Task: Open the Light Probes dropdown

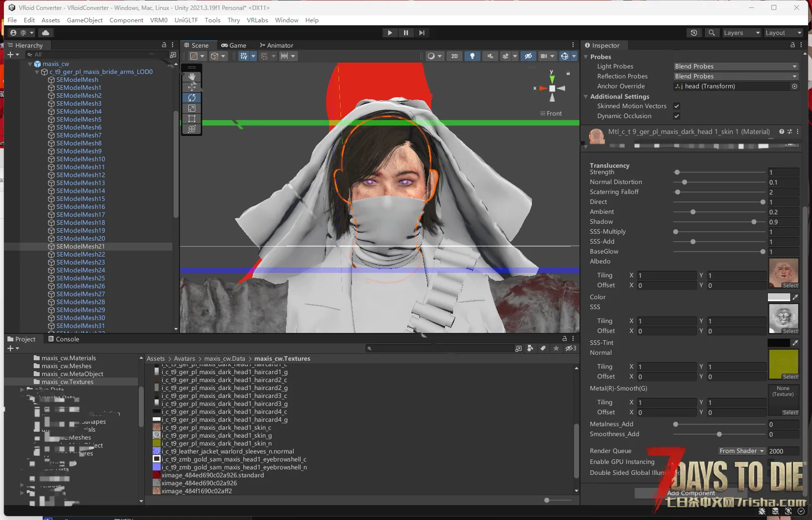Action: coord(736,66)
